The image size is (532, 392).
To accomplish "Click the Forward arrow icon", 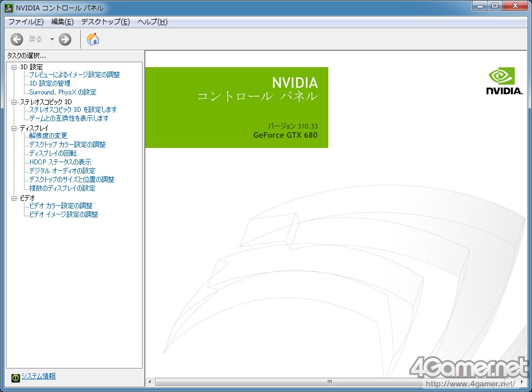I will tap(65, 39).
